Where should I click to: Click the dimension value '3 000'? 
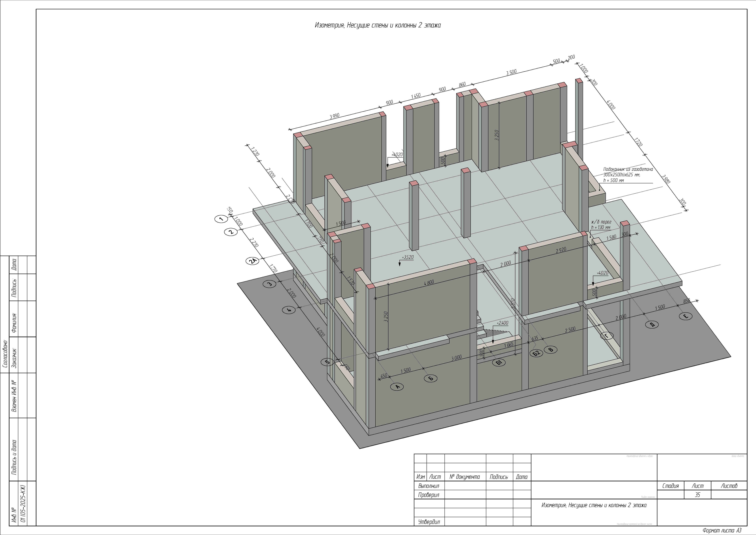pyautogui.click(x=456, y=357)
